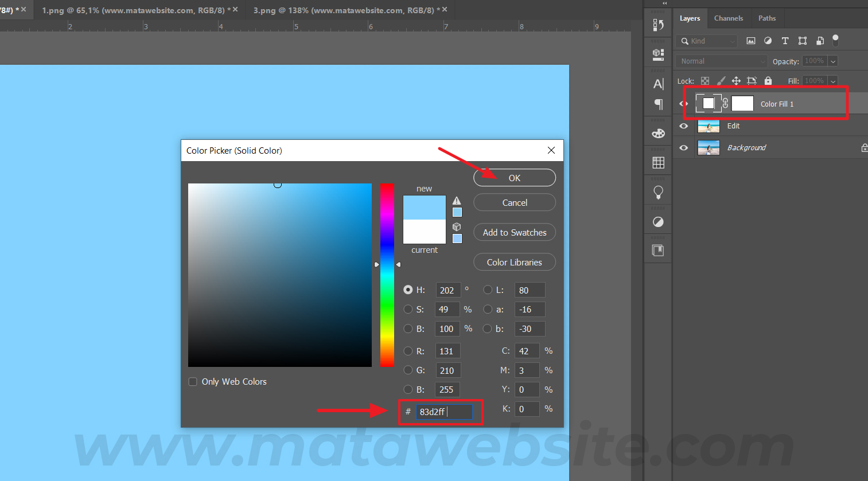Open the Paragraph panel icon
The image size is (868, 481).
[x=658, y=104]
